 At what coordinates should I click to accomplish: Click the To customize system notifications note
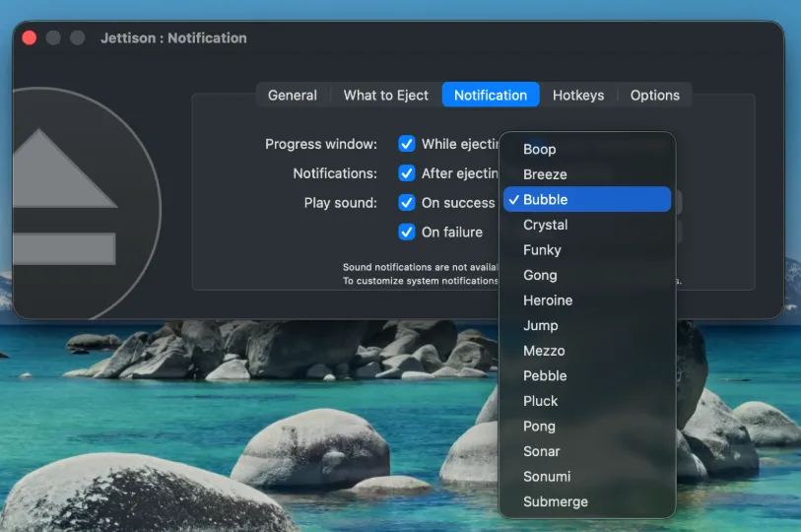[x=420, y=281]
